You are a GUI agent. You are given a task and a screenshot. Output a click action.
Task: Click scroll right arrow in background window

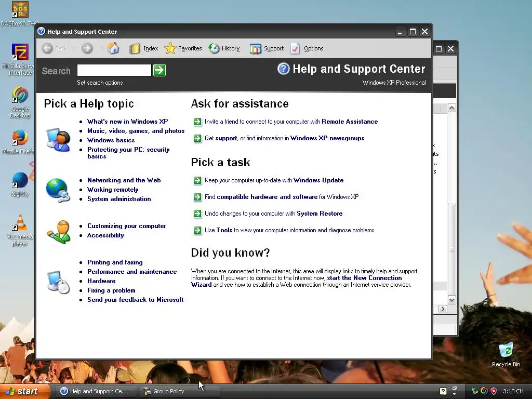coord(443,309)
